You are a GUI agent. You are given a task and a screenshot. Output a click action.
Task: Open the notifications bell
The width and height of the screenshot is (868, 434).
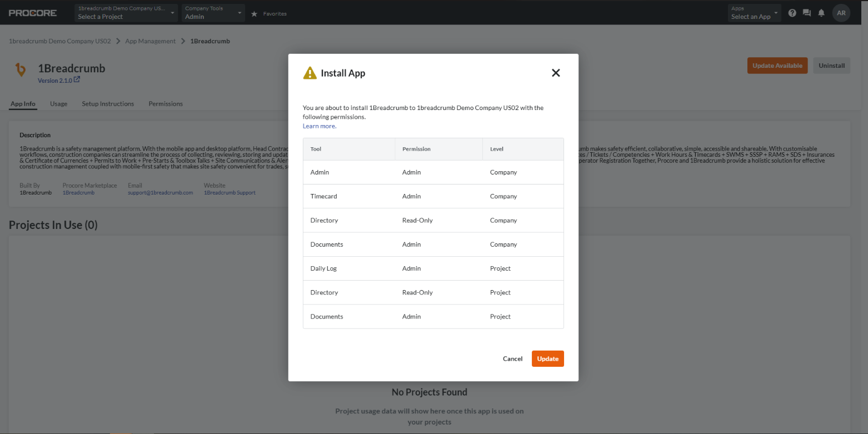(821, 13)
